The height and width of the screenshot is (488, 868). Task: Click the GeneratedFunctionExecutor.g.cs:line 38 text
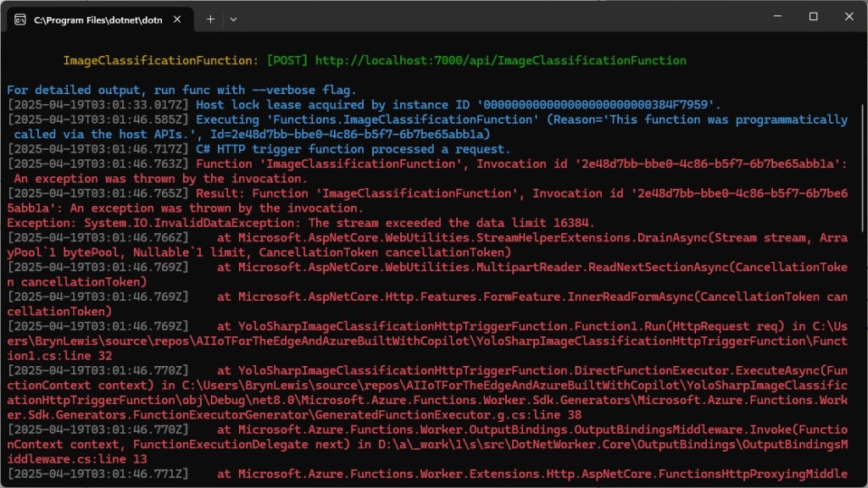click(475, 415)
